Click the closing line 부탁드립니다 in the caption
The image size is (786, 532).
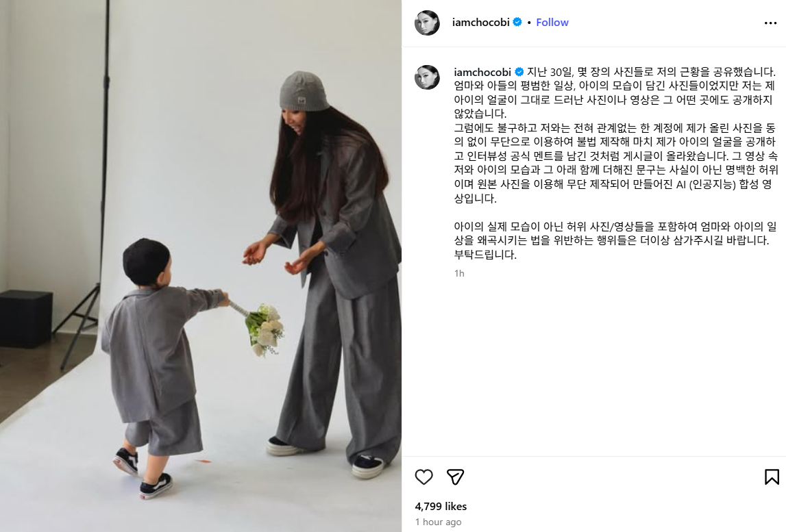click(485, 255)
